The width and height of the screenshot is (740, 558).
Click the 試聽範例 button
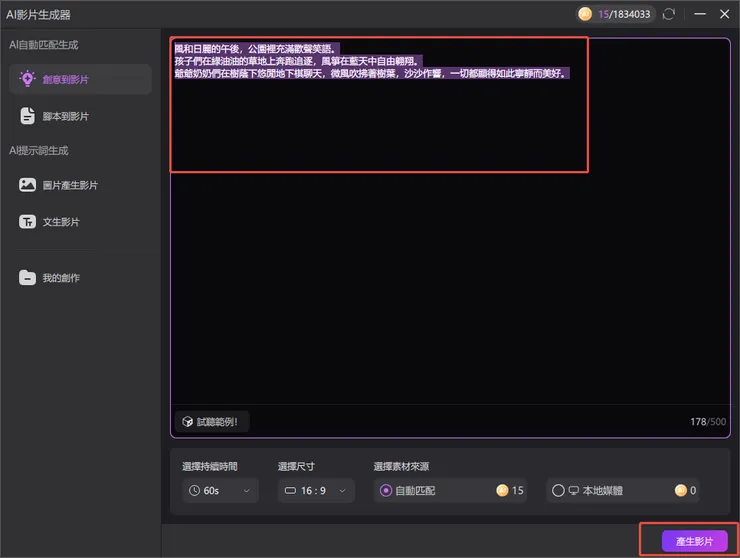(212, 422)
